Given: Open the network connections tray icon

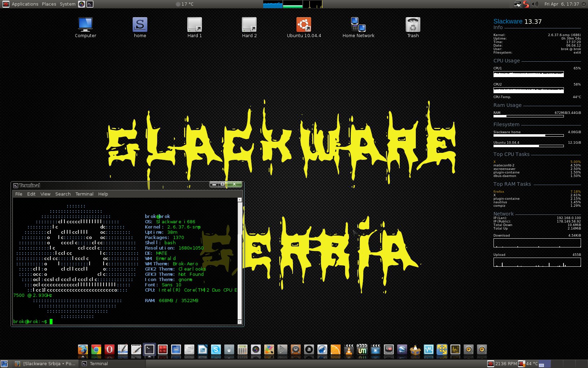Looking at the screenshot, I should (x=517, y=4).
